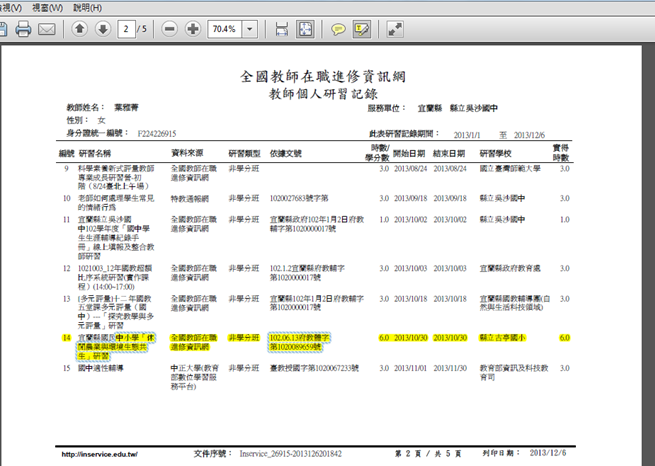Screen dimensions: 655x466
Task: Add a sticky note comment
Action: pos(338,29)
